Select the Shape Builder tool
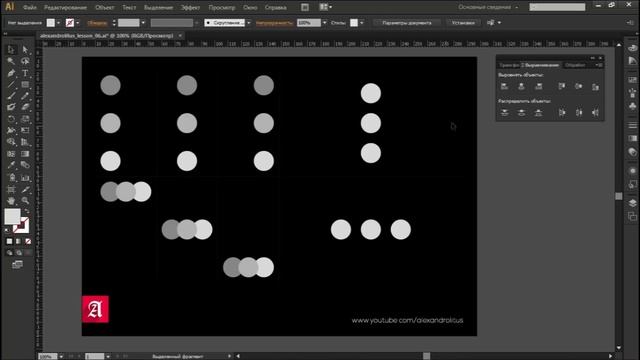The height and width of the screenshot is (360, 640). click(x=11, y=142)
